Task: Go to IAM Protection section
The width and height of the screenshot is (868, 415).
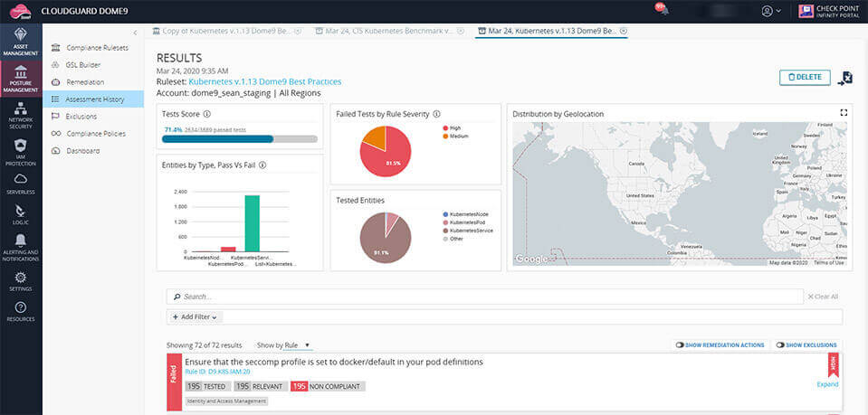Action: tap(21, 152)
